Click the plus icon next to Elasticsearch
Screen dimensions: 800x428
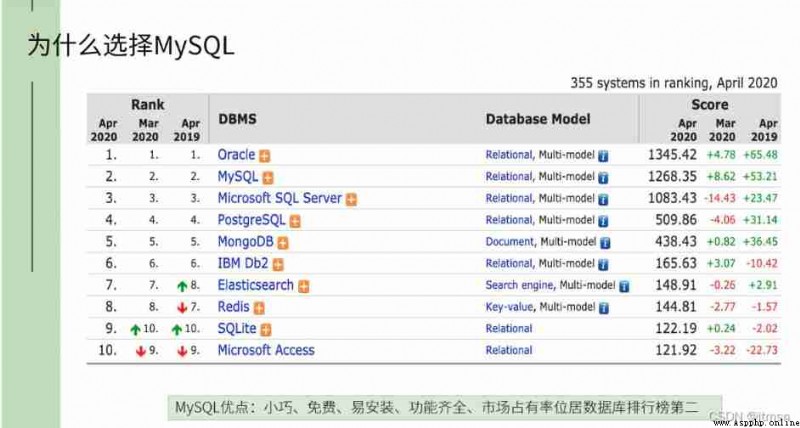click(x=304, y=286)
